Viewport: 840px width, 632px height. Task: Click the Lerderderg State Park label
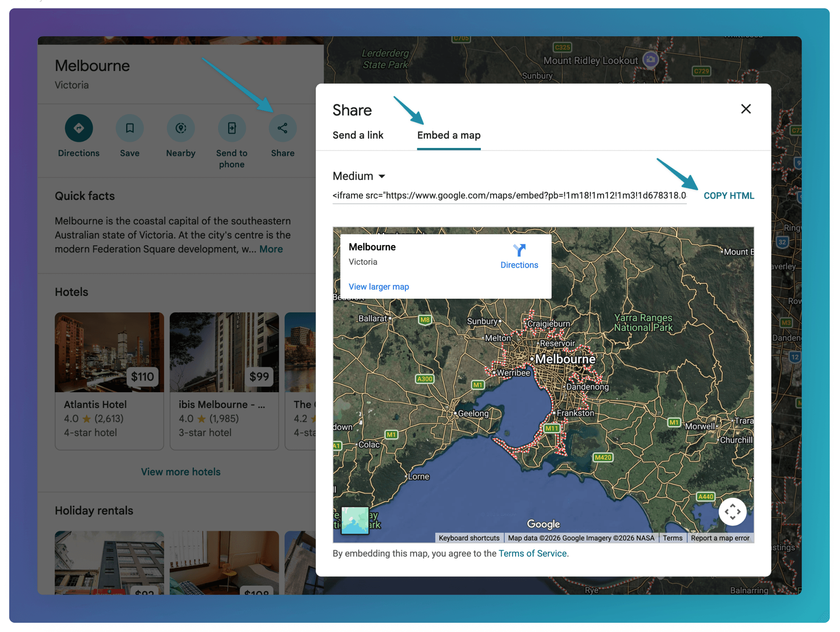[x=385, y=59]
